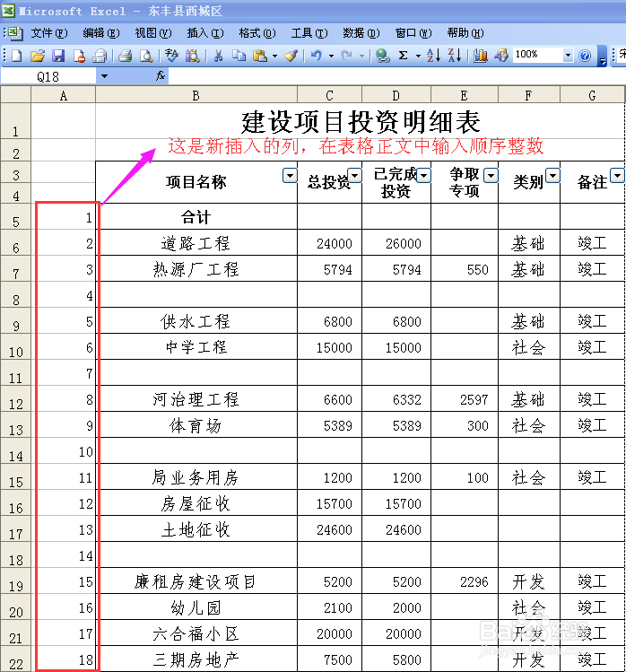Click the Permission document icon
The height and width of the screenshot is (672, 626).
click(79, 56)
